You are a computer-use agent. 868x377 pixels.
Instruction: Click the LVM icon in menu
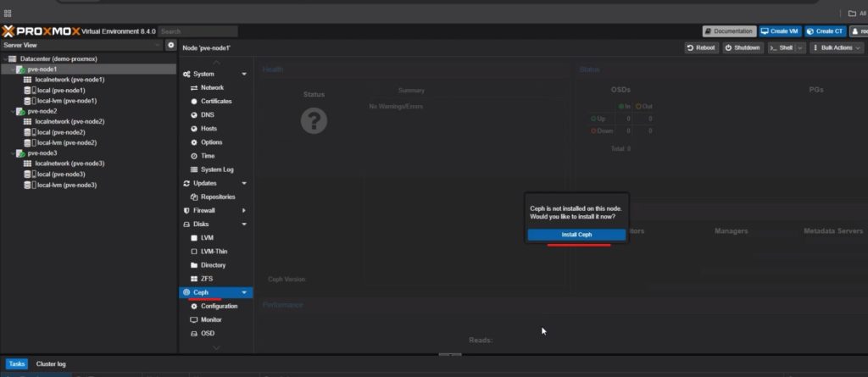[x=194, y=238]
